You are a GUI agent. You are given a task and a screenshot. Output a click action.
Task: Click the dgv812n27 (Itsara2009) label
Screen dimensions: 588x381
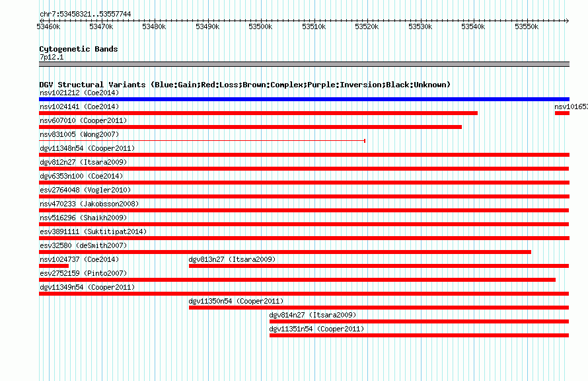click(83, 162)
